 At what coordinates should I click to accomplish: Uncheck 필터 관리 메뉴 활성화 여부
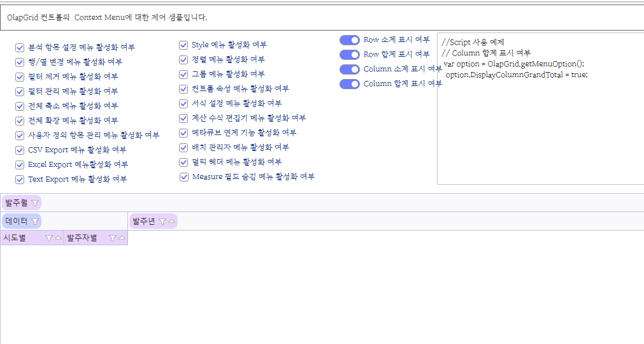click(20, 92)
